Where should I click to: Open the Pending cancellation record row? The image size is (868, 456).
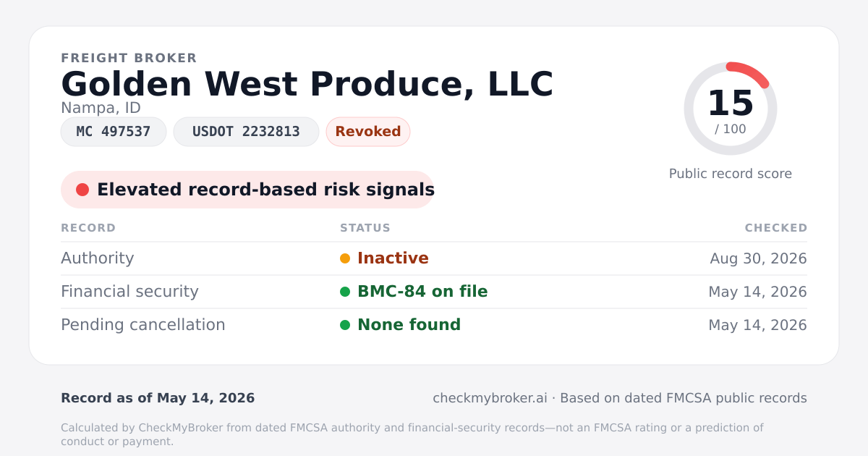click(434, 325)
